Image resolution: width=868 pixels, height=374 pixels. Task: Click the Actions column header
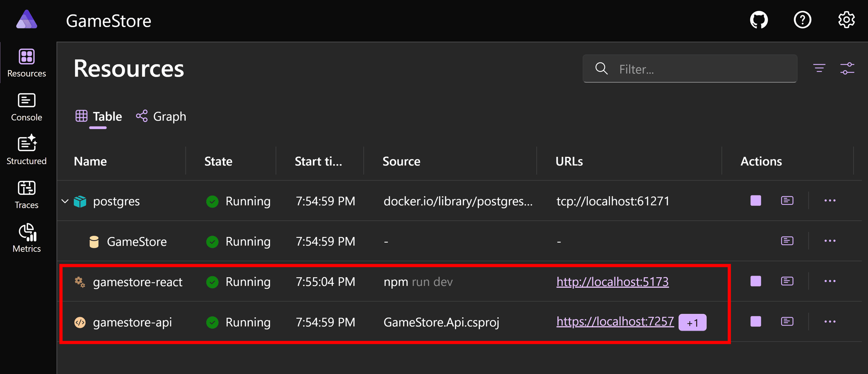point(761,161)
